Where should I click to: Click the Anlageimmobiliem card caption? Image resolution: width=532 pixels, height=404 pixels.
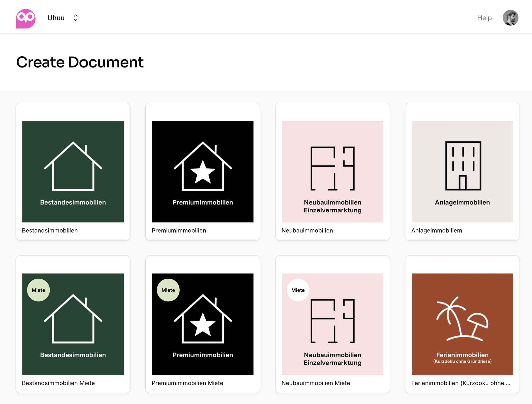[x=436, y=230]
